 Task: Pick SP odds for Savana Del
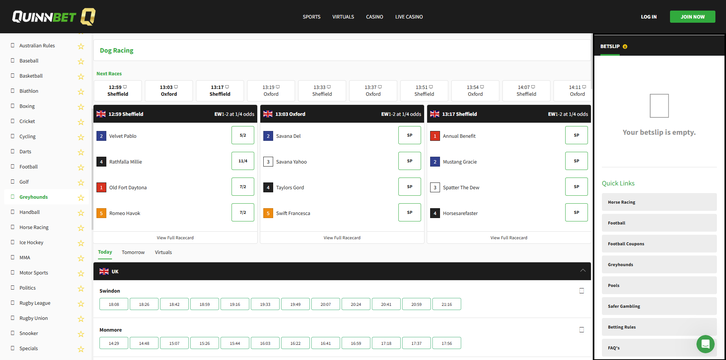click(x=410, y=136)
